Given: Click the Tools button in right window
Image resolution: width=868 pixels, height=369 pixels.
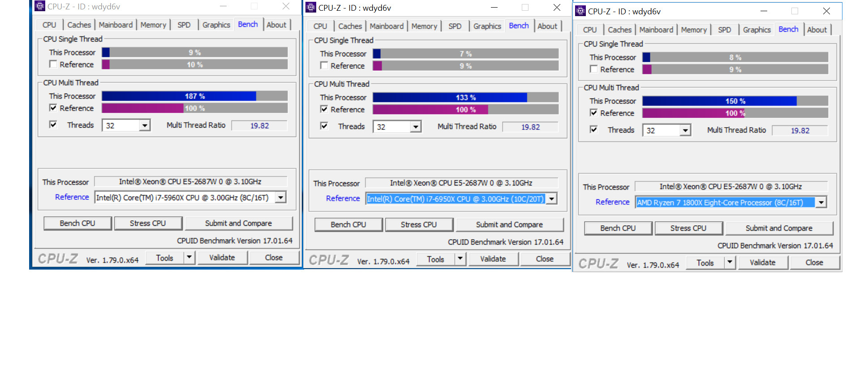Looking at the screenshot, I should click(x=705, y=263).
